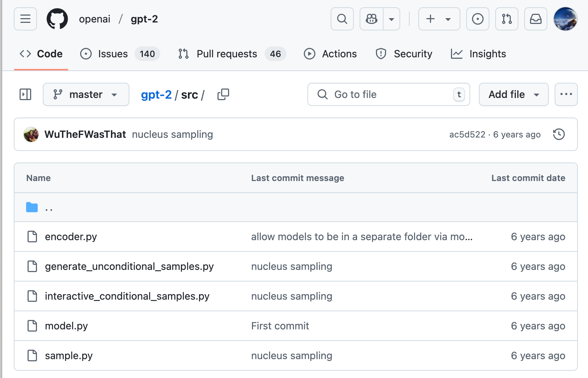Open generate_unconditional_samples.py
The height and width of the screenshot is (378, 588).
point(129,266)
